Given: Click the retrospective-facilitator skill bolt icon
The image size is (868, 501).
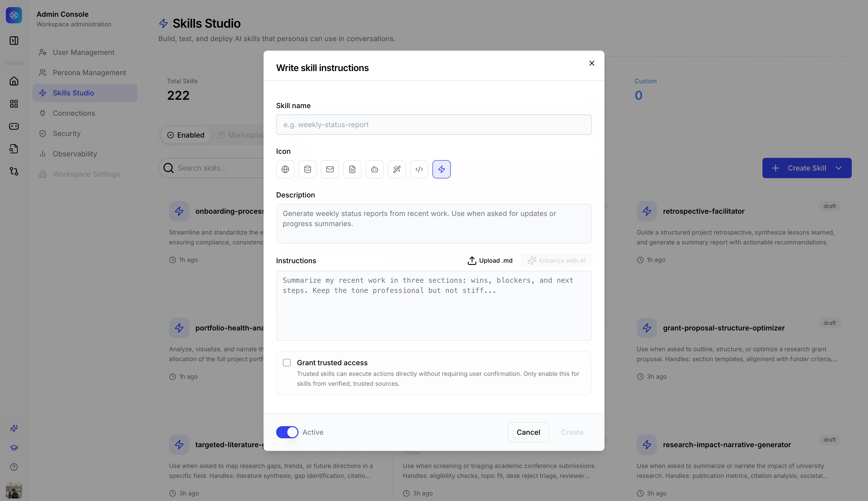Looking at the screenshot, I should pos(647,211).
